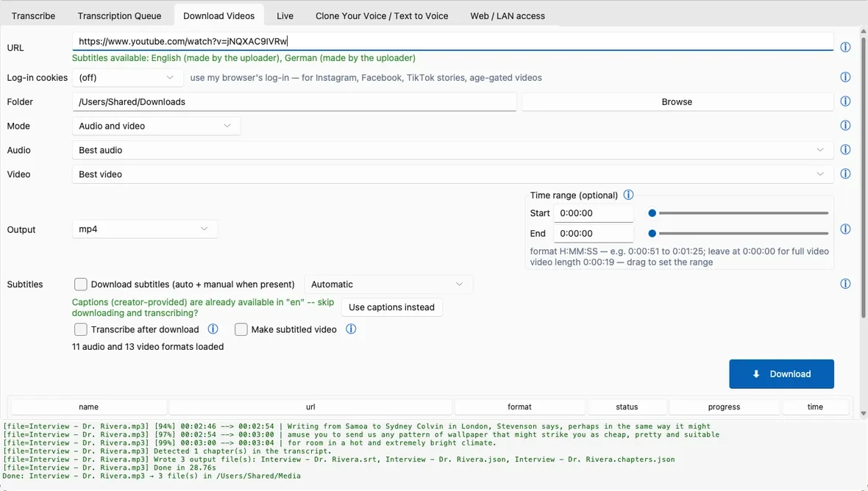Open info icon for the URL field
The width and height of the screenshot is (868, 491).
845,48
